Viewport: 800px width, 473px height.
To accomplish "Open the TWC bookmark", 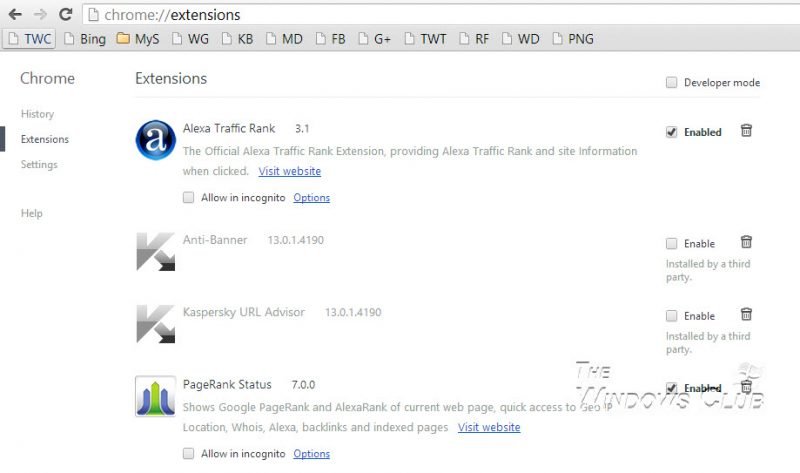I will coord(30,39).
